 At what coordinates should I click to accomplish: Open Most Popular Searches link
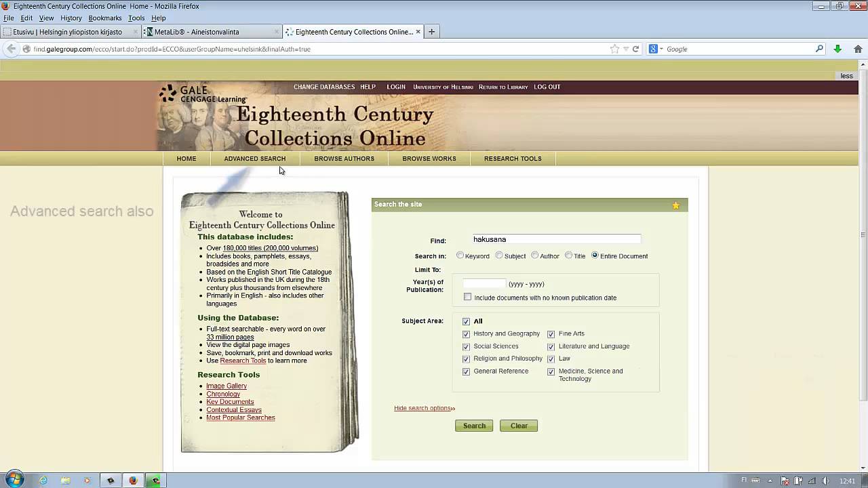241,418
